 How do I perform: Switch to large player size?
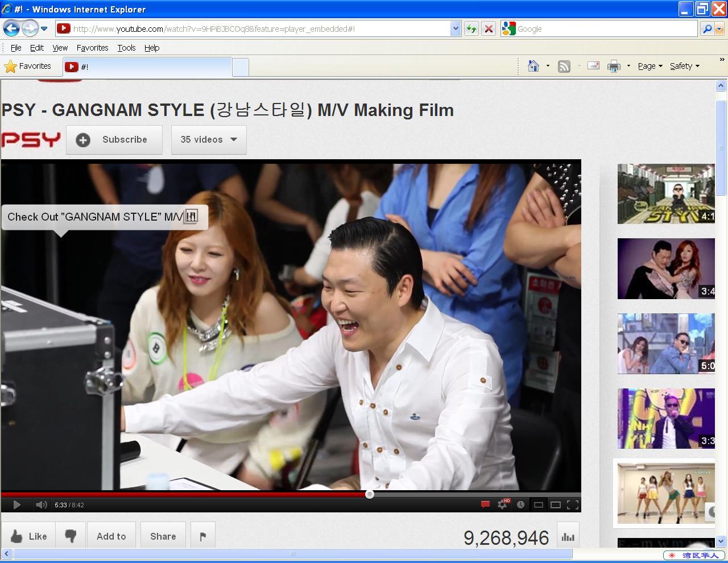(x=556, y=504)
